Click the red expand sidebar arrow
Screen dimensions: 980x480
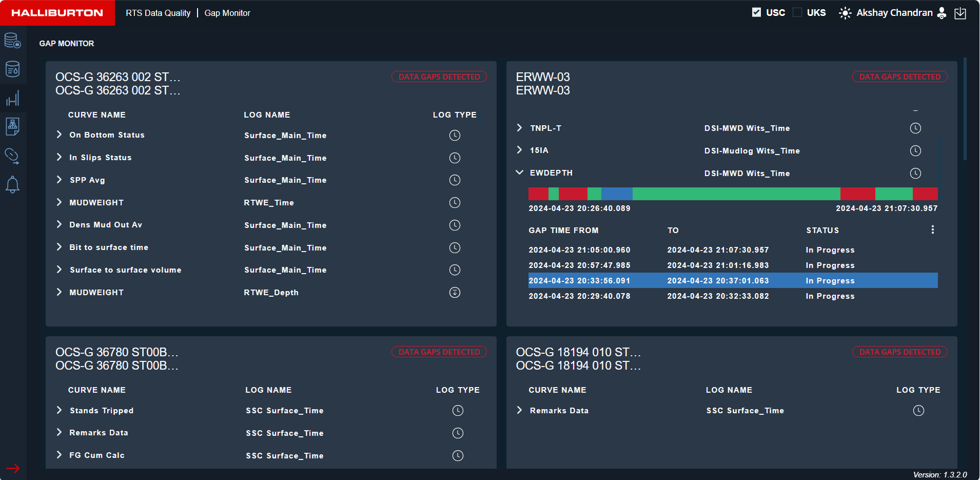tap(12, 468)
